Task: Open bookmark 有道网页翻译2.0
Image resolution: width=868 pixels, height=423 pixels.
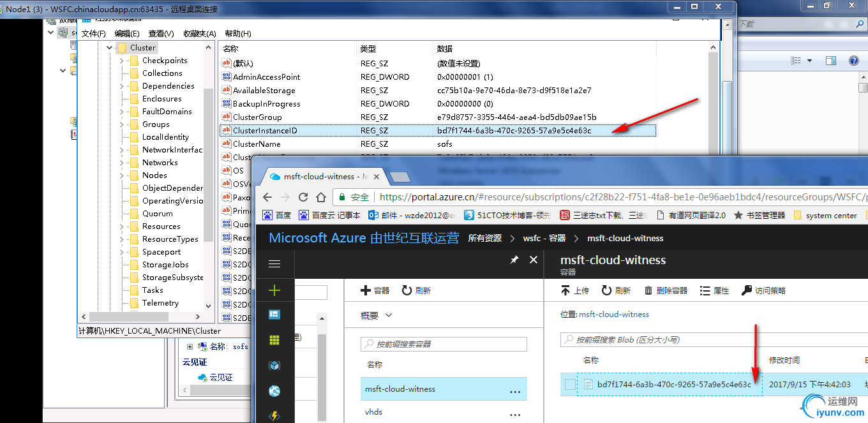Action: [691, 215]
